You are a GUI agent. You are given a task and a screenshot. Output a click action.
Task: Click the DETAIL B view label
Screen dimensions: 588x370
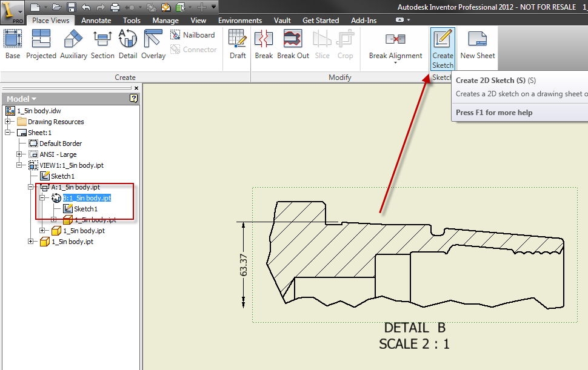[415, 328]
